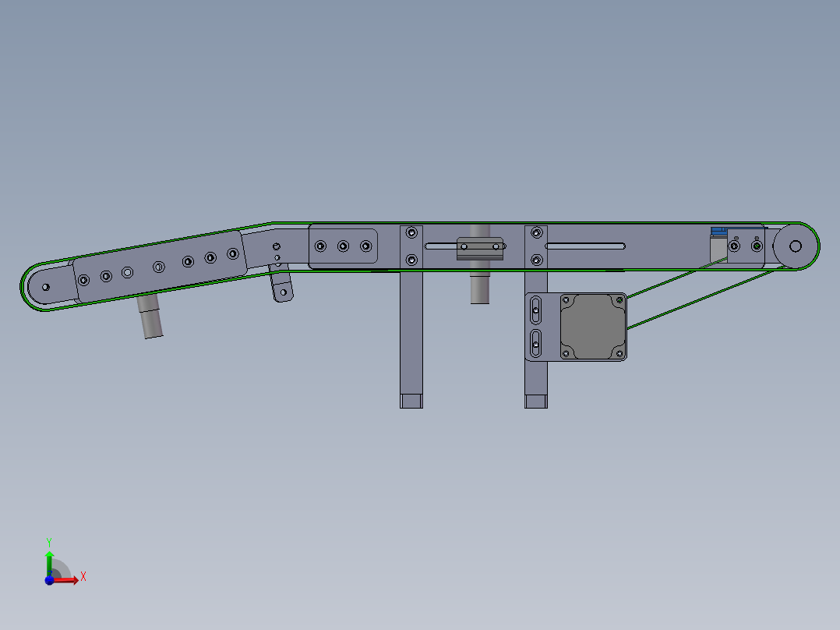Click the red 'X' label beside the triad
Viewport: 840px width, 630px height.
coord(83,577)
